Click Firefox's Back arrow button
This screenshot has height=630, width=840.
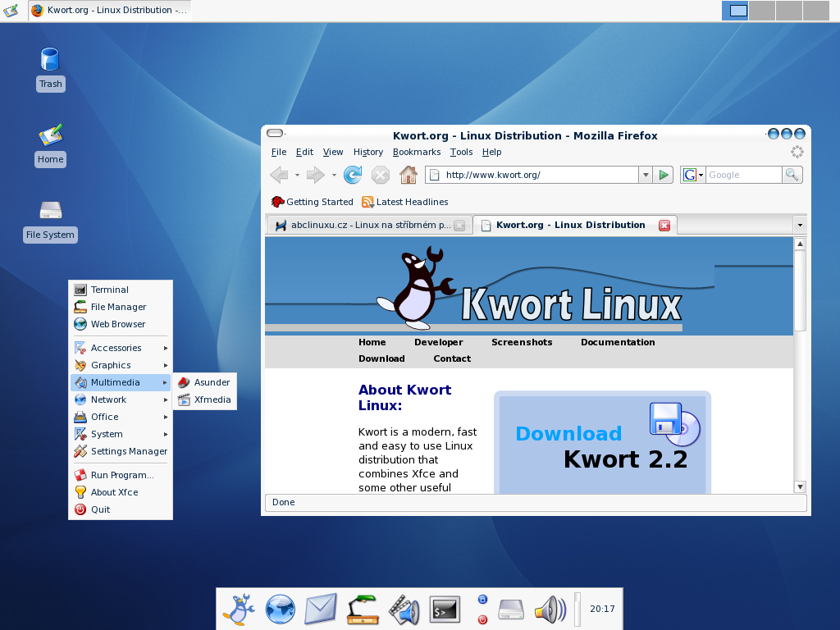279,175
